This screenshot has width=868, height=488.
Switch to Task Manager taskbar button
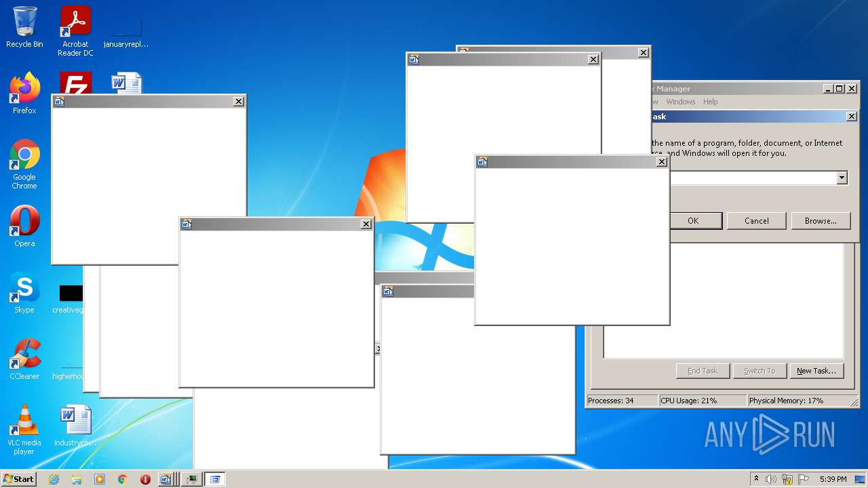coord(192,479)
